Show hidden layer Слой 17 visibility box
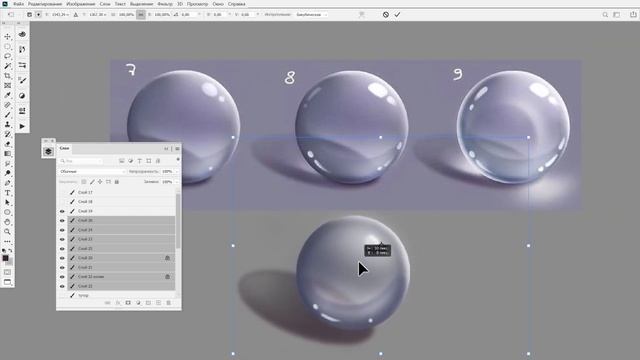 [x=62, y=192]
